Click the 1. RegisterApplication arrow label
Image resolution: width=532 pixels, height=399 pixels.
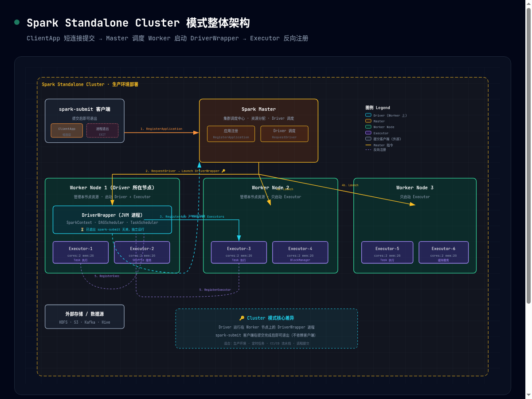pos(161,129)
